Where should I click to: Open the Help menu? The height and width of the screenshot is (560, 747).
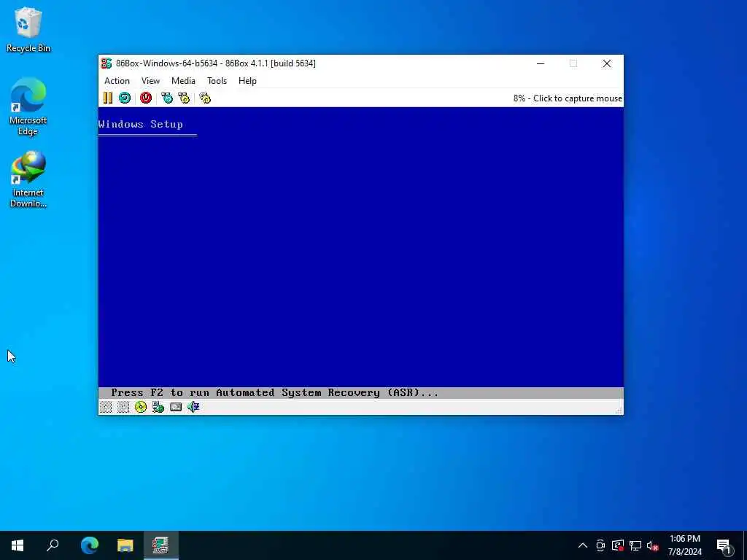(x=248, y=81)
